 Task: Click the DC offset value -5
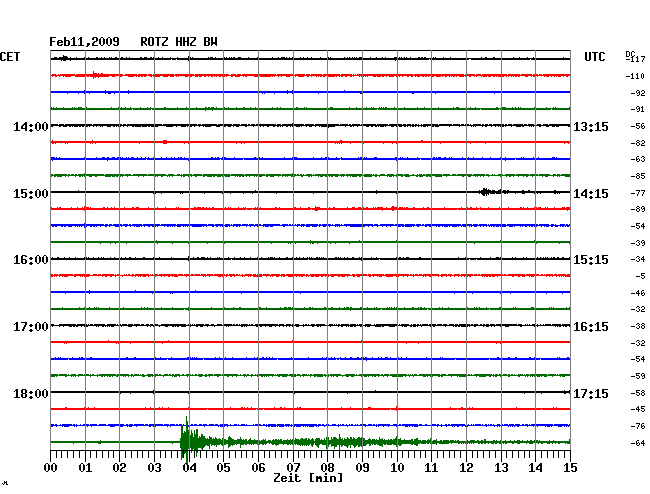coord(640,276)
